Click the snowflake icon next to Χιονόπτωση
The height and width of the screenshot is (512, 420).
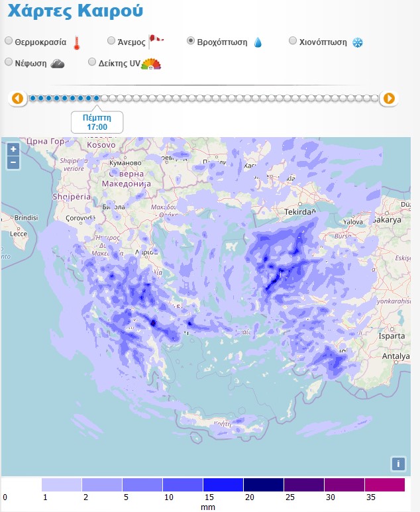click(358, 42)
